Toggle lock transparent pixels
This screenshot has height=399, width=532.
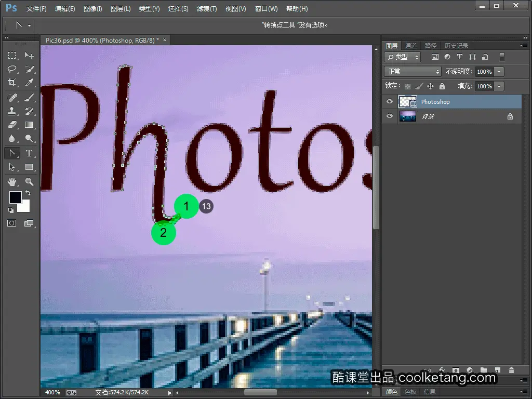click(407, 86)
